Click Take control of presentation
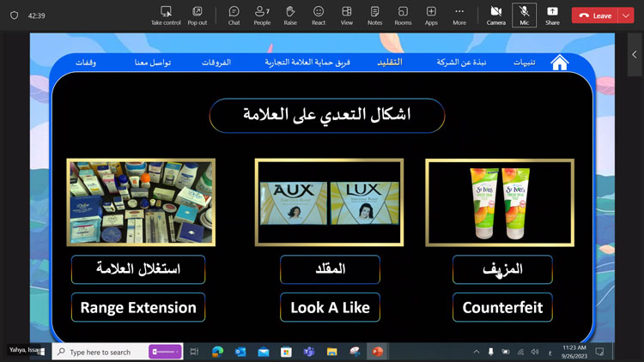The height and width of the screenshot is (362, 644). 166,15
